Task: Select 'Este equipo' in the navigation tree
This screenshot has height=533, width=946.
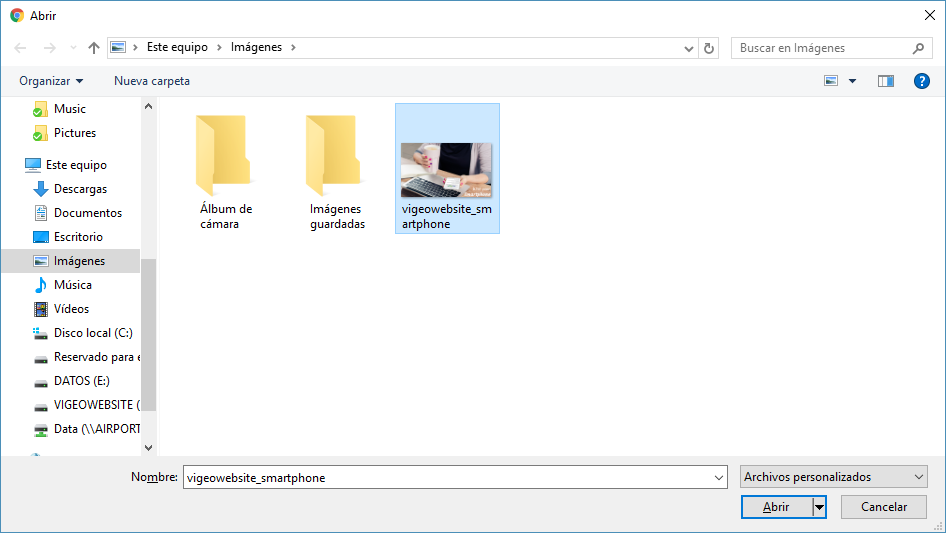Action: point(77,165)
